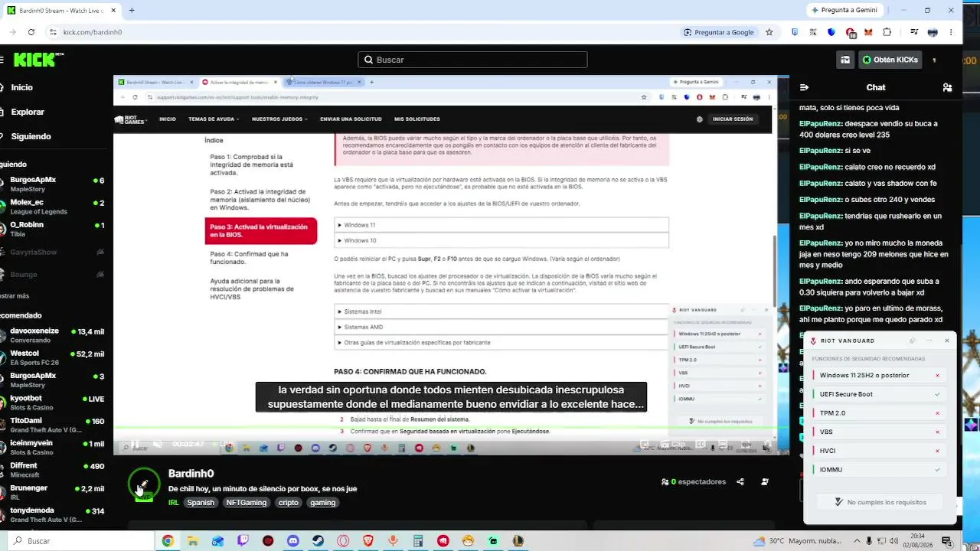
Task: Open Riot Vanguard settings gear icon
Action: point(912,341)
